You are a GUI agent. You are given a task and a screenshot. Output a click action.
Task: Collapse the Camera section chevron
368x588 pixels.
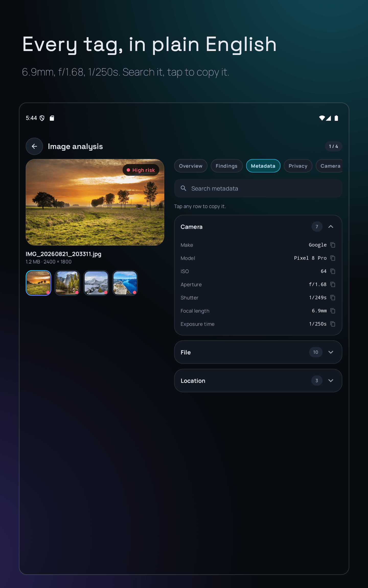pos(331,227)
